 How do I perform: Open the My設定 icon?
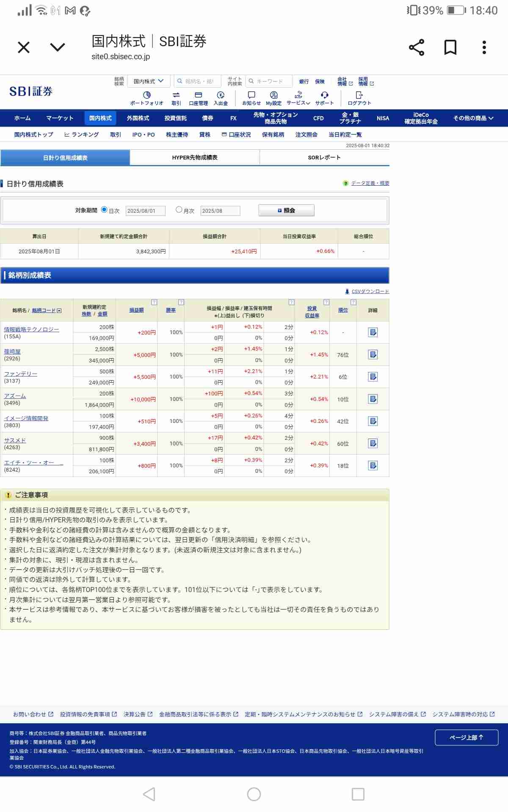click(x=273, y=99)
